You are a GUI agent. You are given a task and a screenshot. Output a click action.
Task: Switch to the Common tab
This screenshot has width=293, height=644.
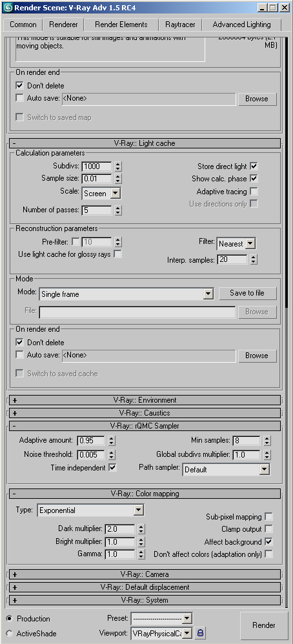click(23, 25)
